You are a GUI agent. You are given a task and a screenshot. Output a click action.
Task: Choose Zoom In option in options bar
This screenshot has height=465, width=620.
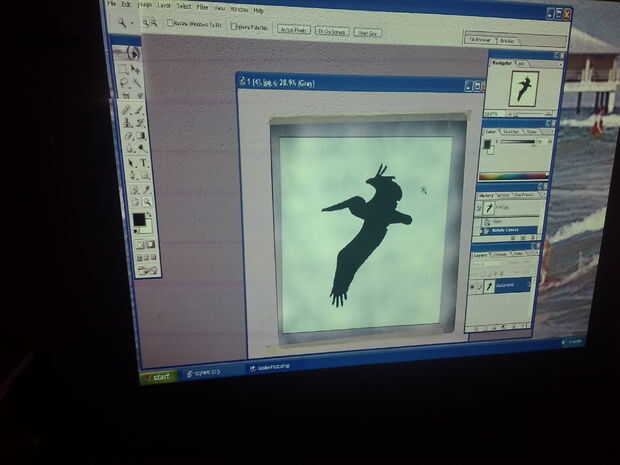coord(146,23)
